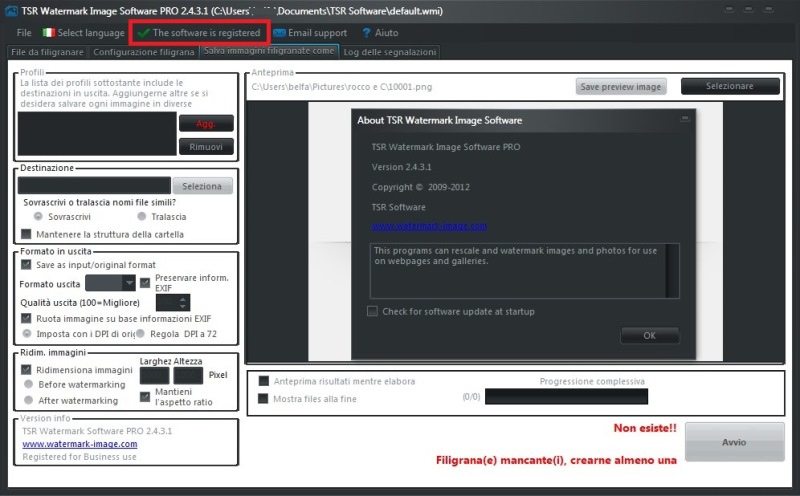Click the envelope Email support icon

pos(279,33)
